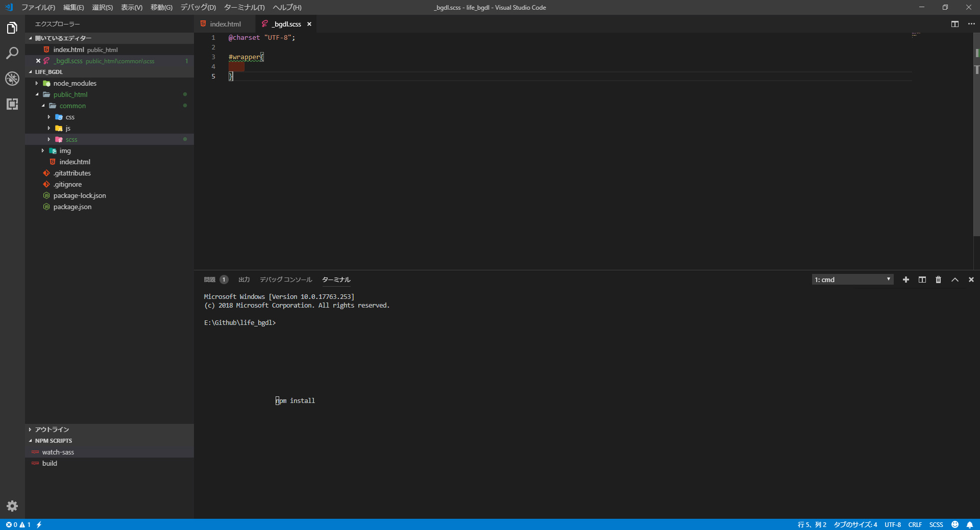
Task: Add a new terminal with the plus icon
Action: pyautogui.click(x=906, y=280)
